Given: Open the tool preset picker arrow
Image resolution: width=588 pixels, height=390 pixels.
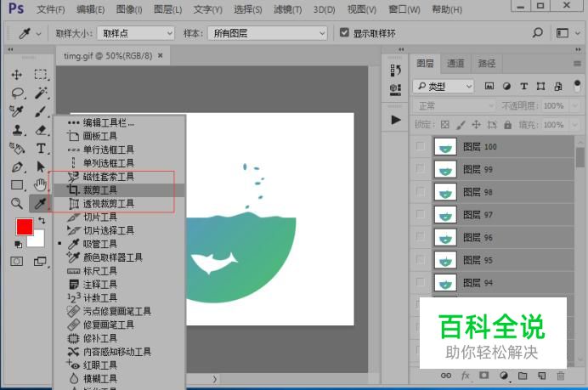Looking at the screenshot, I should 38,34.
